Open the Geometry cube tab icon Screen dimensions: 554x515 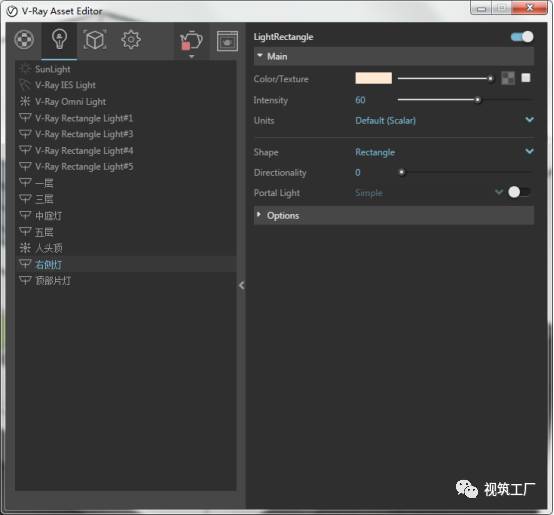coord(94,40)
